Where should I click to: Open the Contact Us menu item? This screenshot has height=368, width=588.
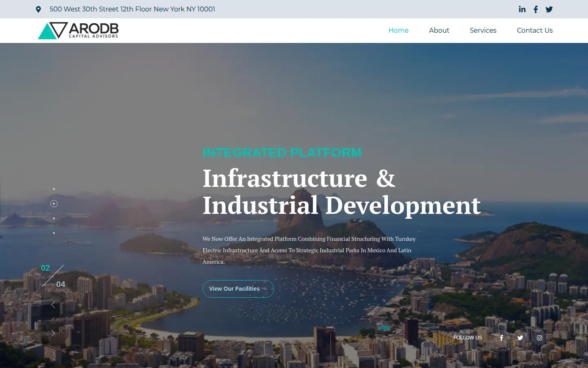(535, 30)
